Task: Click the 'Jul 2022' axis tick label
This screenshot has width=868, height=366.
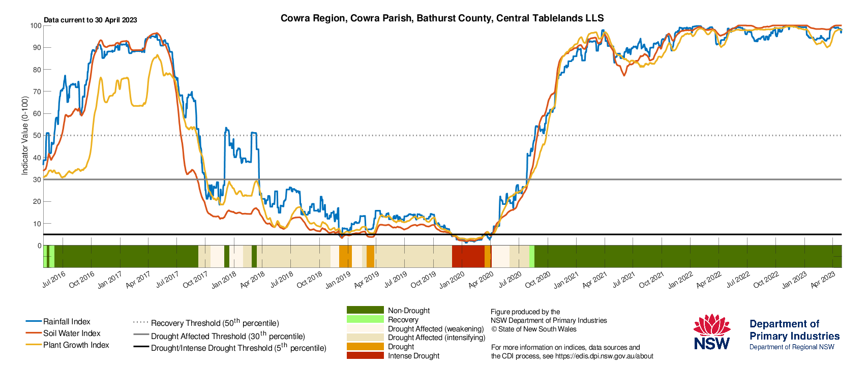Action: point(738,280)
